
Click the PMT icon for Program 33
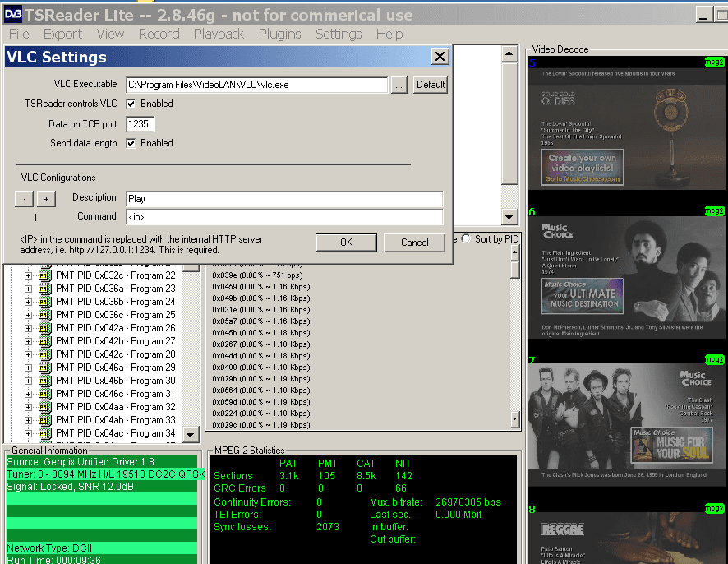pyautogui.click(x=44, y=420)
